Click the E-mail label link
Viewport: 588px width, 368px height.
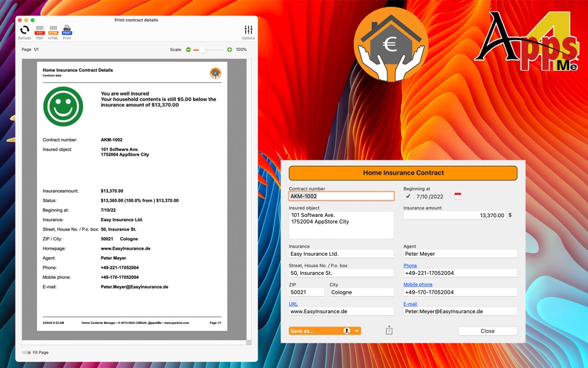pyautogui.click(x=412, y=304)
